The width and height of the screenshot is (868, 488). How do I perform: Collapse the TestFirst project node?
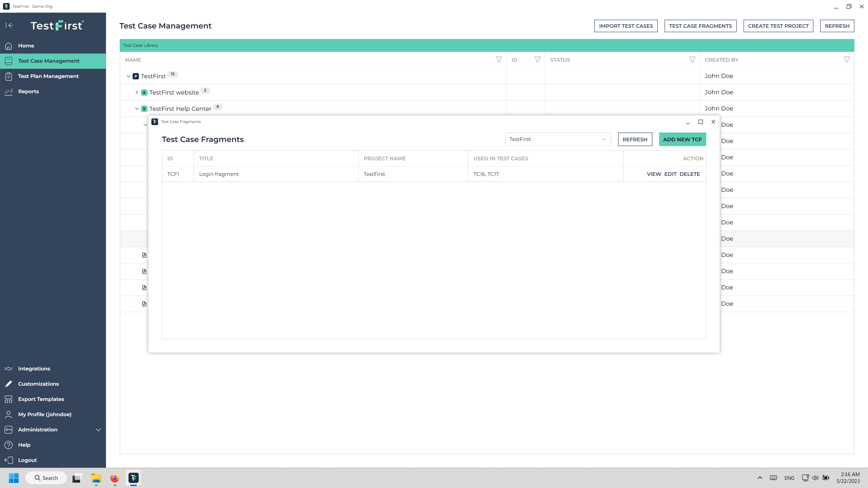click(128, 76)
